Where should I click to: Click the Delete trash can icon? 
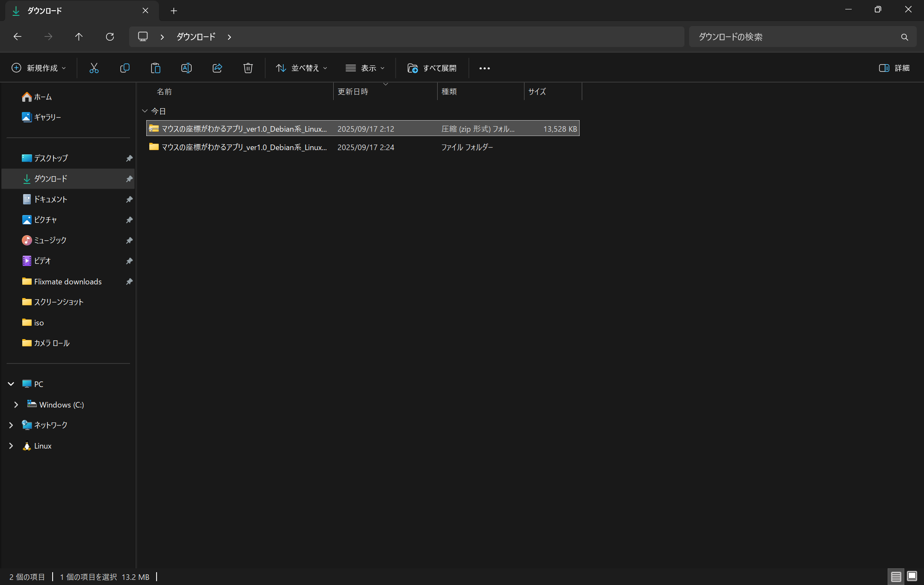pyautogui.click(x=248, y=68)
